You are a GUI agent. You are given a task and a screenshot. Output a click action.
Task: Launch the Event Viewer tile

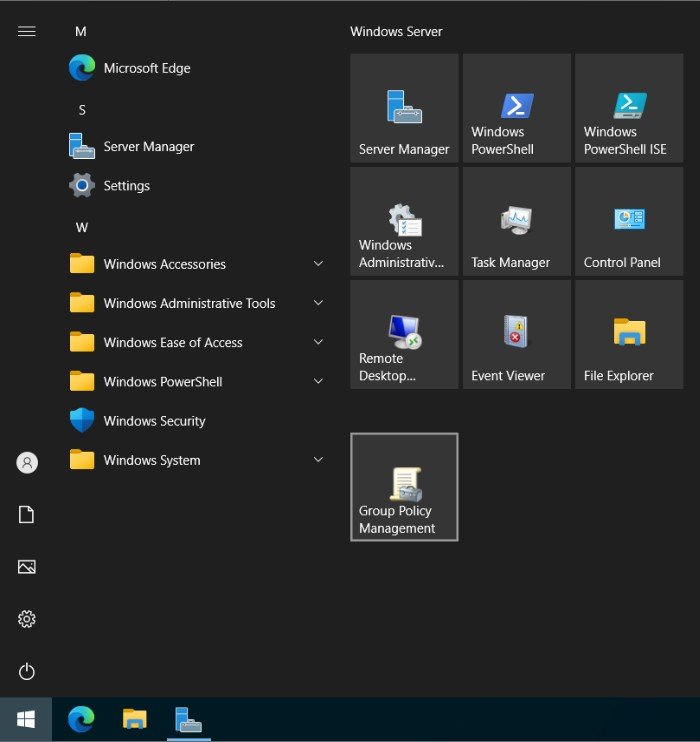(517, 335)
